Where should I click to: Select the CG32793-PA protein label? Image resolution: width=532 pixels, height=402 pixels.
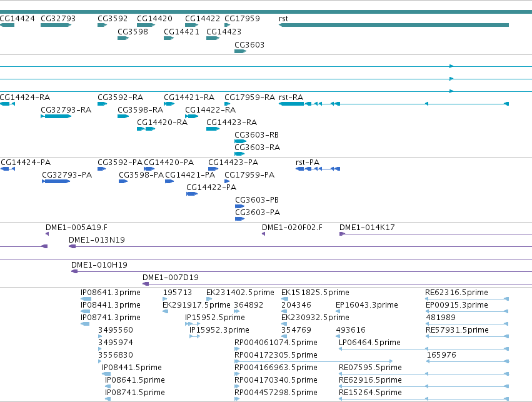[x=67, y=175]
